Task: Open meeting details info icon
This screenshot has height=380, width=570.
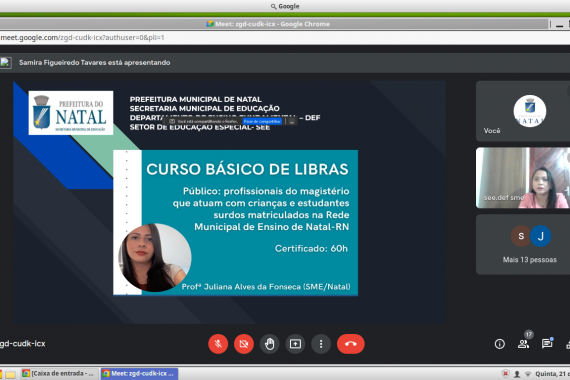Action: 499,344
